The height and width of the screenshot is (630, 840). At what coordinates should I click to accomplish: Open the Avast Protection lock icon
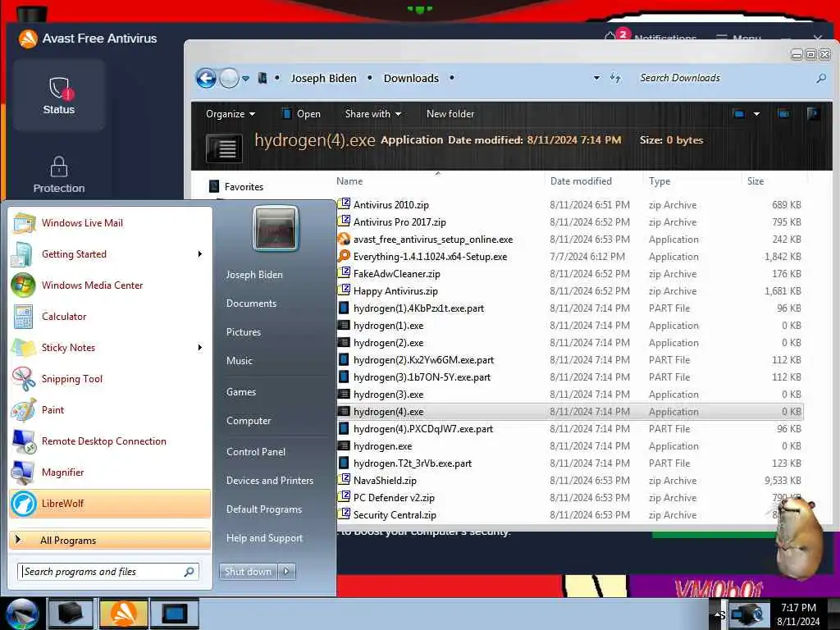point(59,167)
